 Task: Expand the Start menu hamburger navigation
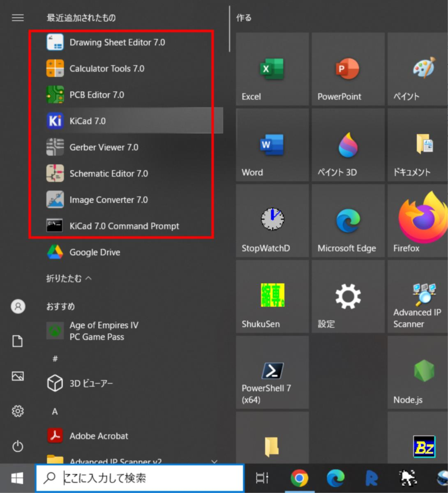click(x=18, y=18)
